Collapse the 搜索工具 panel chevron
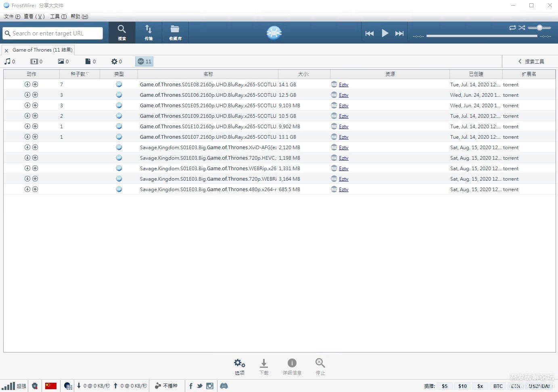 click(520, 61)
